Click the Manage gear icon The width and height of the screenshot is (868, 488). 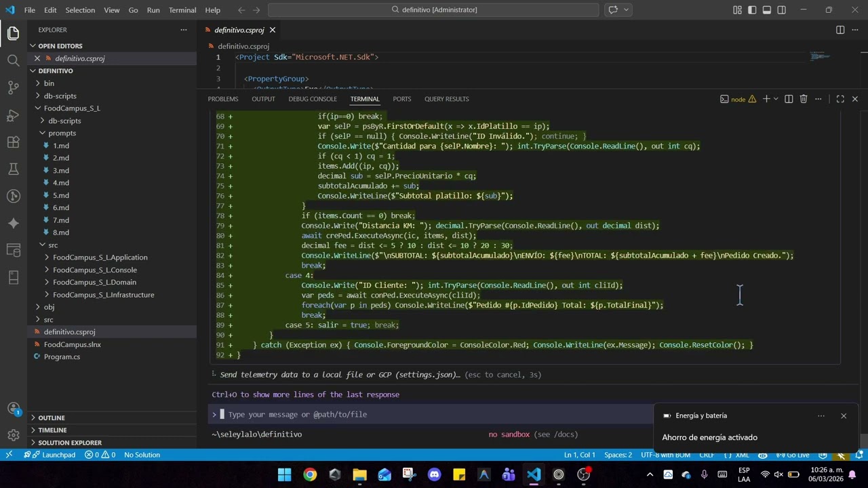13,435
